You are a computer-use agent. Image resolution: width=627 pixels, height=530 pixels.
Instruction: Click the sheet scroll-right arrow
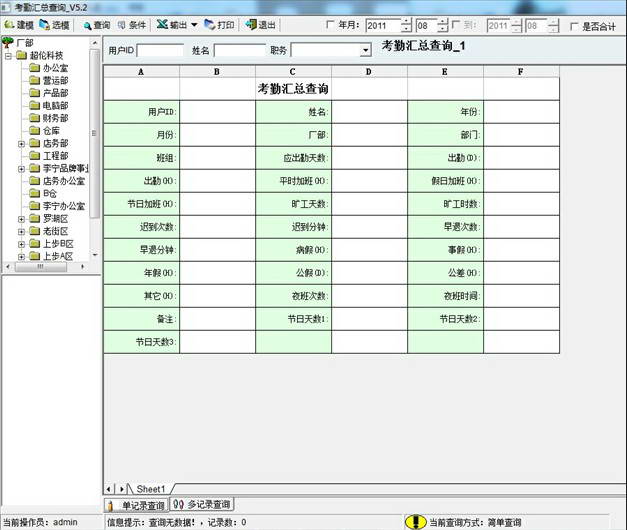(121, 489)
